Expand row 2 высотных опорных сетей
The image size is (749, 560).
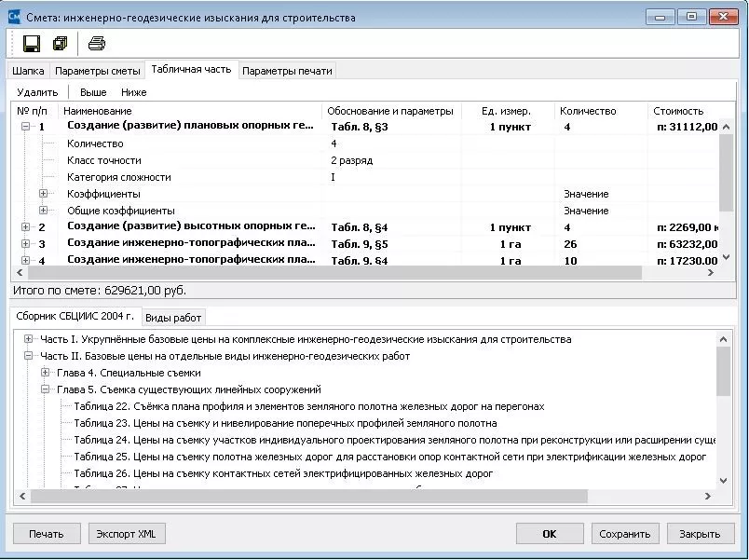point(27,226)
